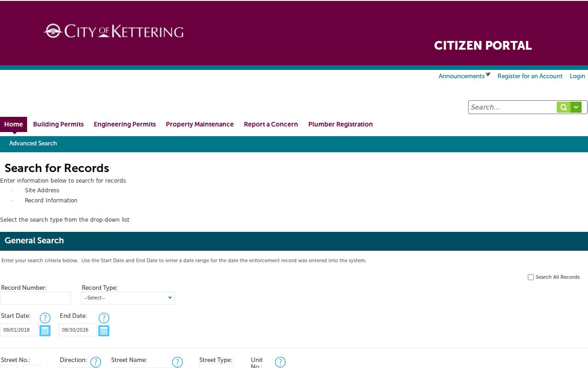Click the CITIZEN PORTAL title
The width and height of the screenshot is (588, 368).
click(483, 46)
